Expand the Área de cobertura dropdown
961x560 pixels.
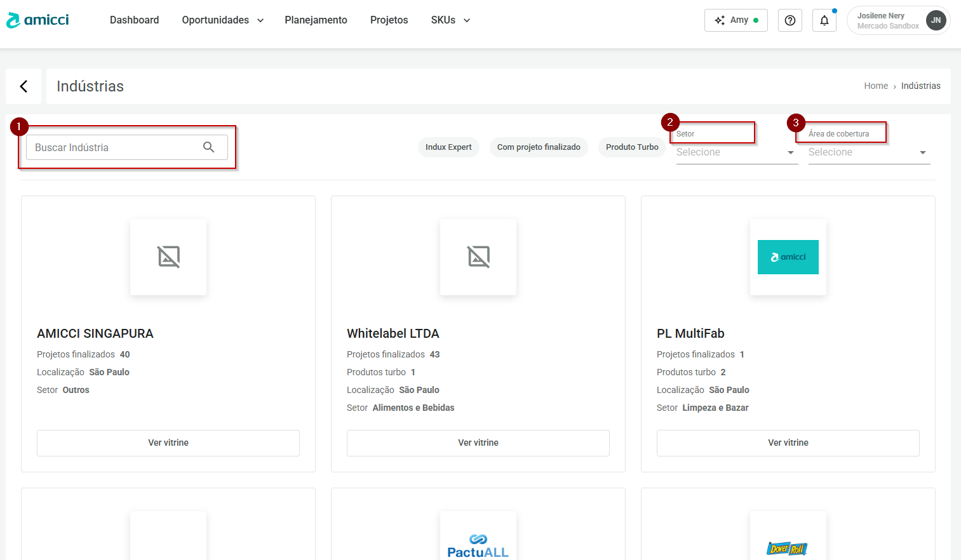pos(868,152)
